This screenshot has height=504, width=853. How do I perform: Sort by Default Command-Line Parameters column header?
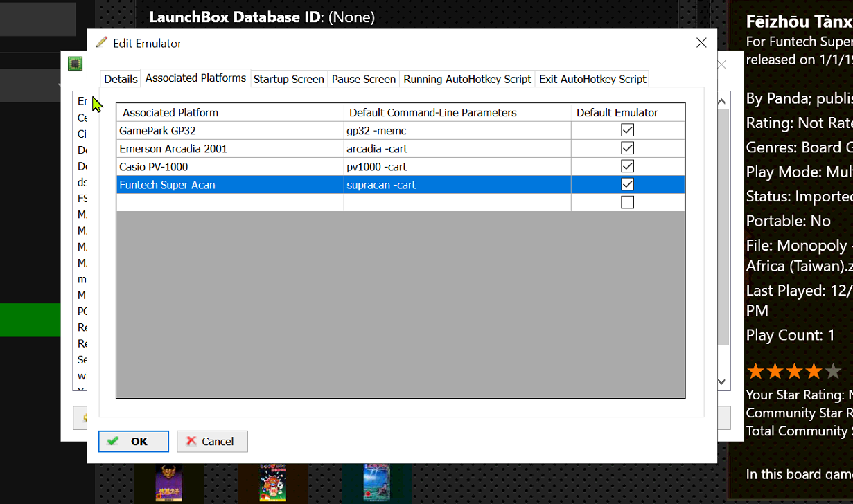(x=457, y=112)
